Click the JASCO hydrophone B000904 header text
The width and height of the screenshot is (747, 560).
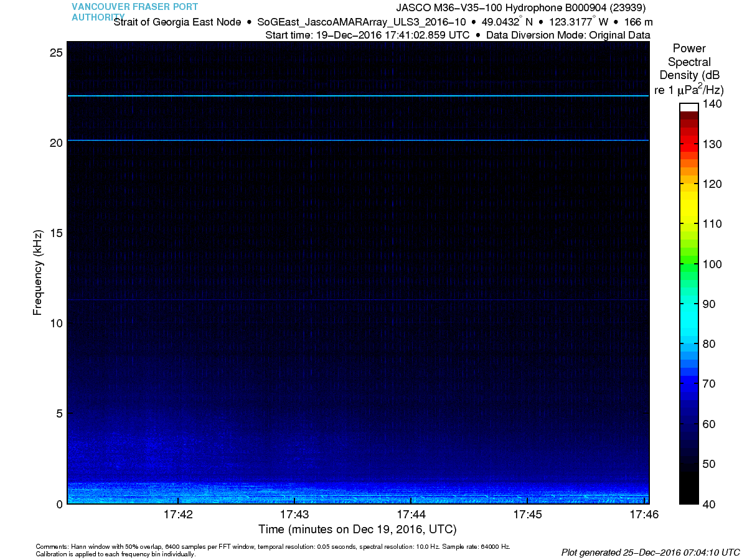click(521, 8)
